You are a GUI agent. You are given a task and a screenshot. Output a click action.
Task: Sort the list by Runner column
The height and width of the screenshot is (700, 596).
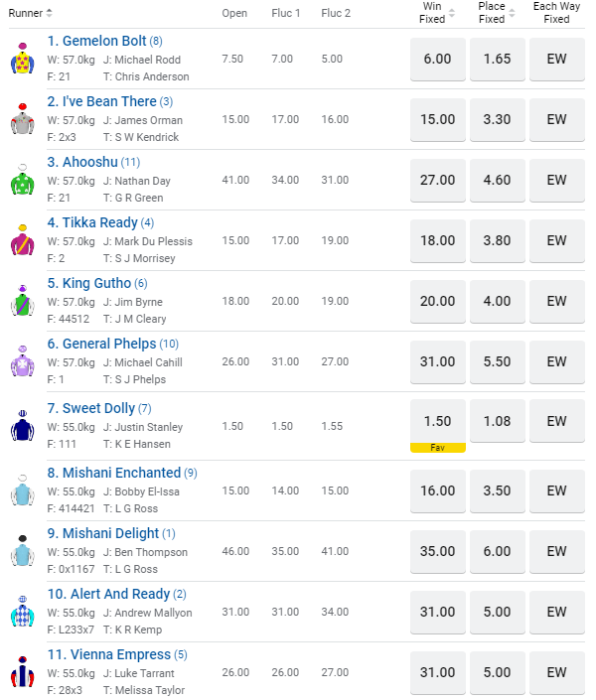point(30,13)
